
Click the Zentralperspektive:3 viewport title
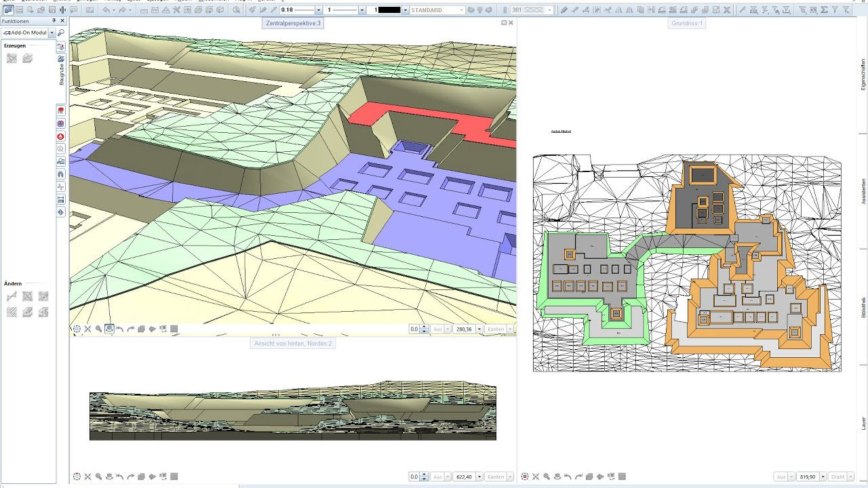pos(292,23)
